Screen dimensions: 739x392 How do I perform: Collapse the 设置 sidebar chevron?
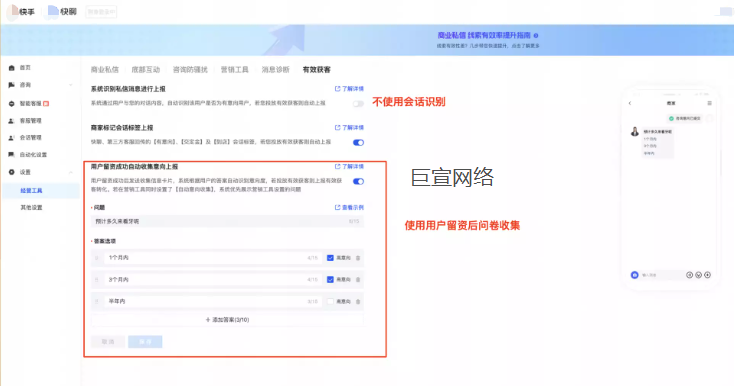(x=71, y=172)
